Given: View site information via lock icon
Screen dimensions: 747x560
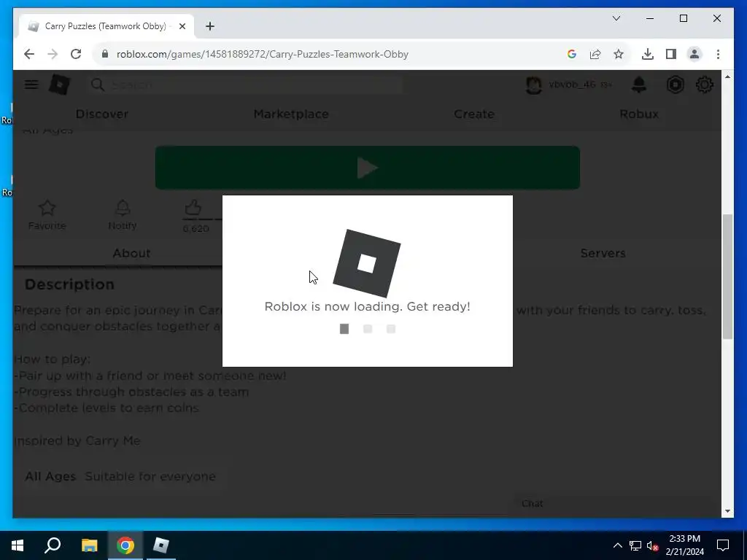Looking at the screenshot, I should coord(105,54).
